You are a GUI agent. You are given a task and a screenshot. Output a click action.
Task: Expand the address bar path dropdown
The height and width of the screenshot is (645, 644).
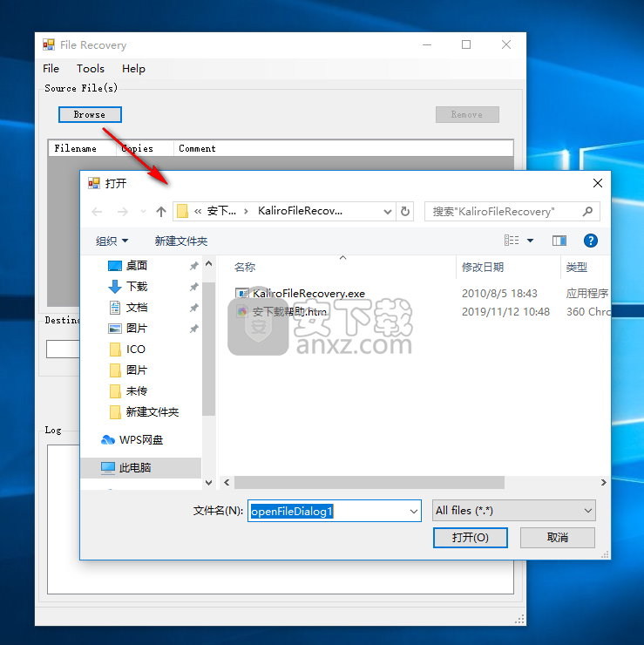point(388,212)
